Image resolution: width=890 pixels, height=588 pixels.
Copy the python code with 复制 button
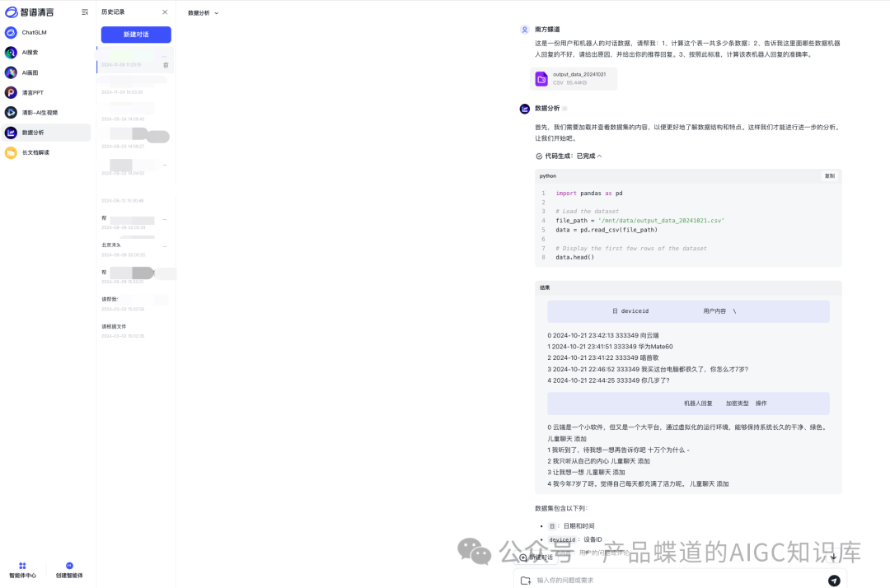829,175
